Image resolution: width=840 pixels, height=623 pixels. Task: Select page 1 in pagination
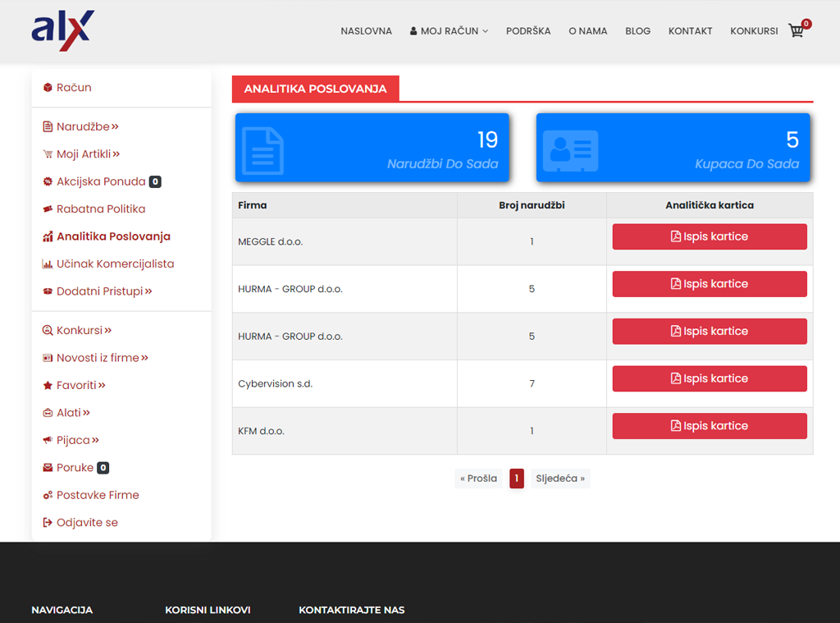[517, 479]
